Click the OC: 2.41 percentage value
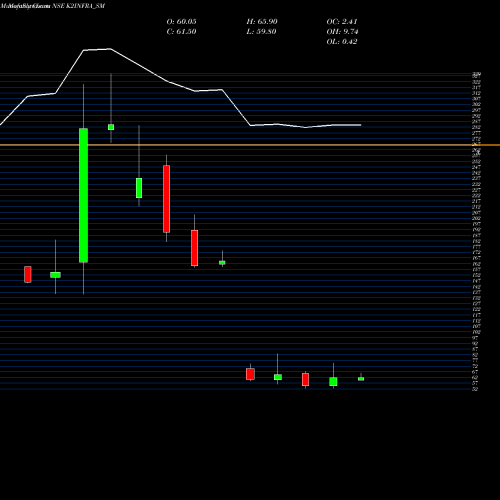The image size is (500, 500). click(342, 22)
